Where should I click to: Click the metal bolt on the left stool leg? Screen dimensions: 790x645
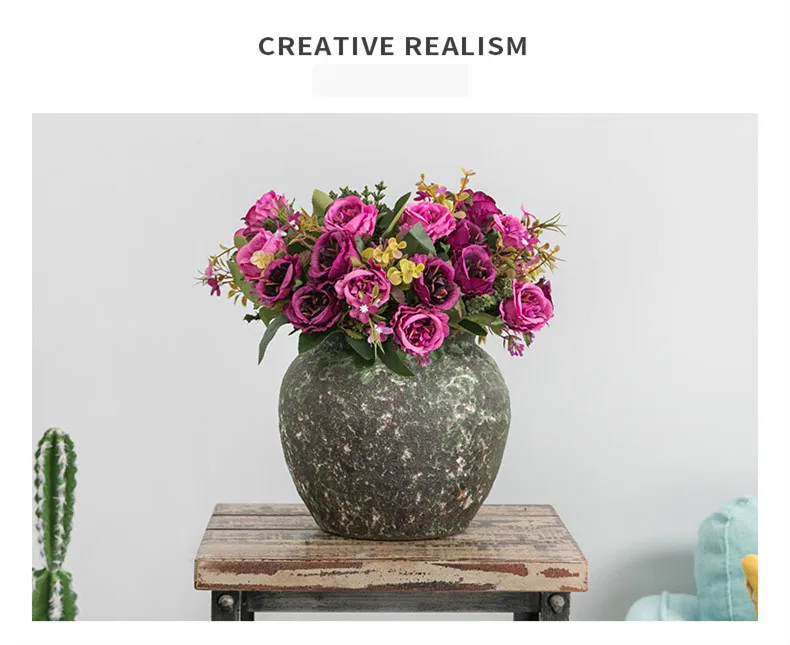coord(225,602)
